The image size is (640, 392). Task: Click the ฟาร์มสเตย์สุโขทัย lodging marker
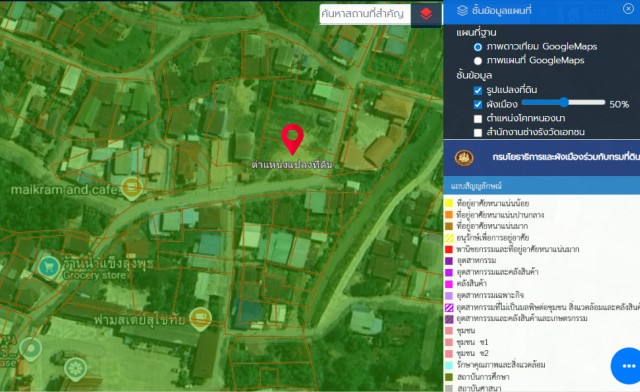pos(201,318)
